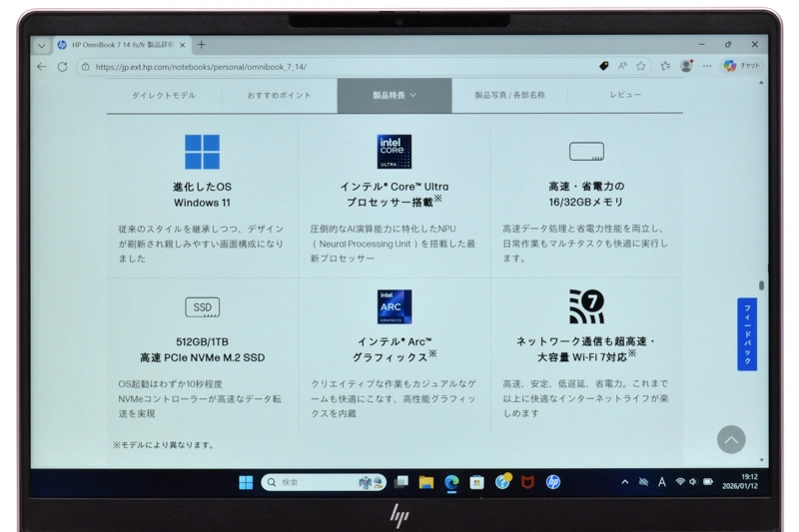Image resolution: width=799 pixels, height=532 pixels.
Task: Click the SSD storage icon
Action: [203, 307]
